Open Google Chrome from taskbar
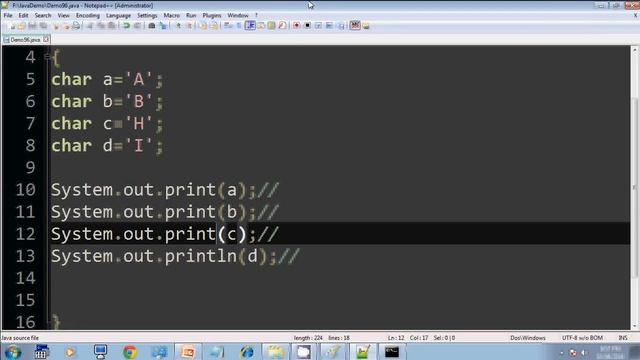 pos(130,352)
